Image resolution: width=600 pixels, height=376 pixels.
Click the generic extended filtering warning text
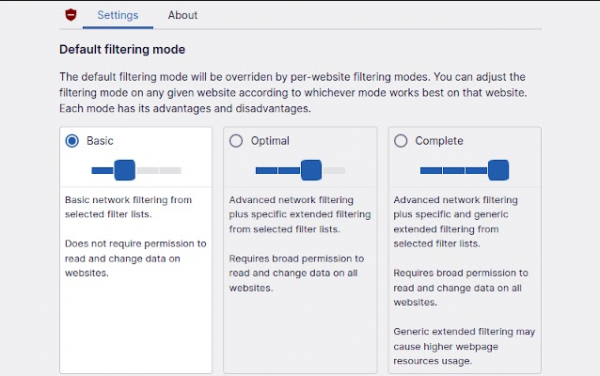coord(464,346)
